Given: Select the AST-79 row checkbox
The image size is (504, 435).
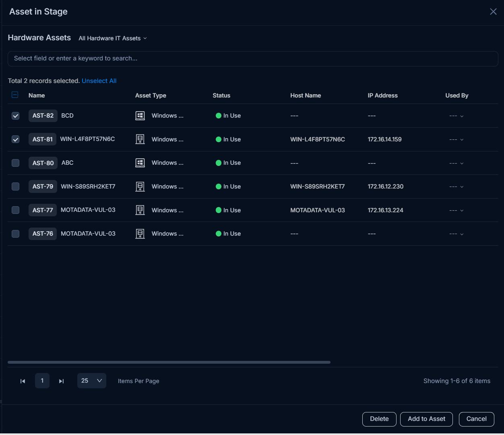Looking at the screenshot, I should click(15, 186).
